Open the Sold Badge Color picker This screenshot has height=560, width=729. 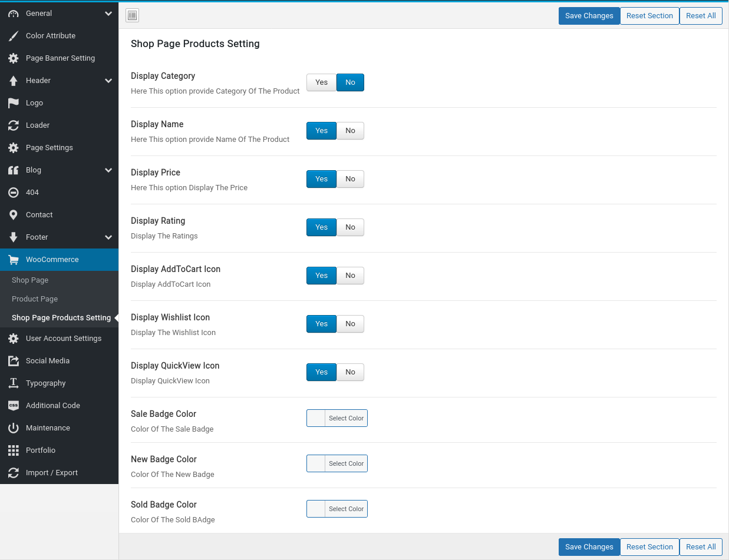point(337,509)
